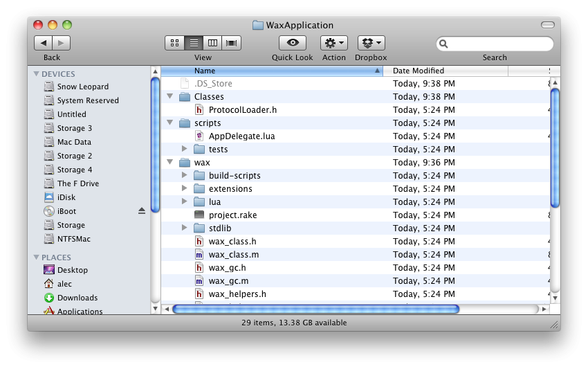Screen dimensions: 588x369
Task: Click into the Search field
Action: tap(495, 44)
